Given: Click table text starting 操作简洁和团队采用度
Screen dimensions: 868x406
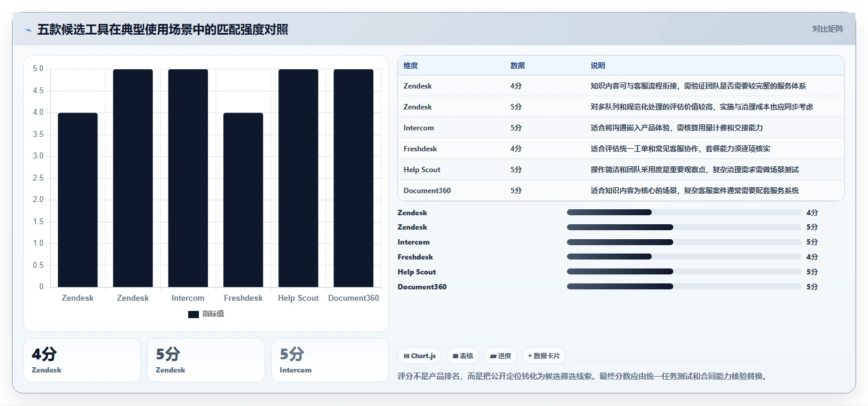Looking at the screenshot, I should pyautogui.click(x=695, y=170).
